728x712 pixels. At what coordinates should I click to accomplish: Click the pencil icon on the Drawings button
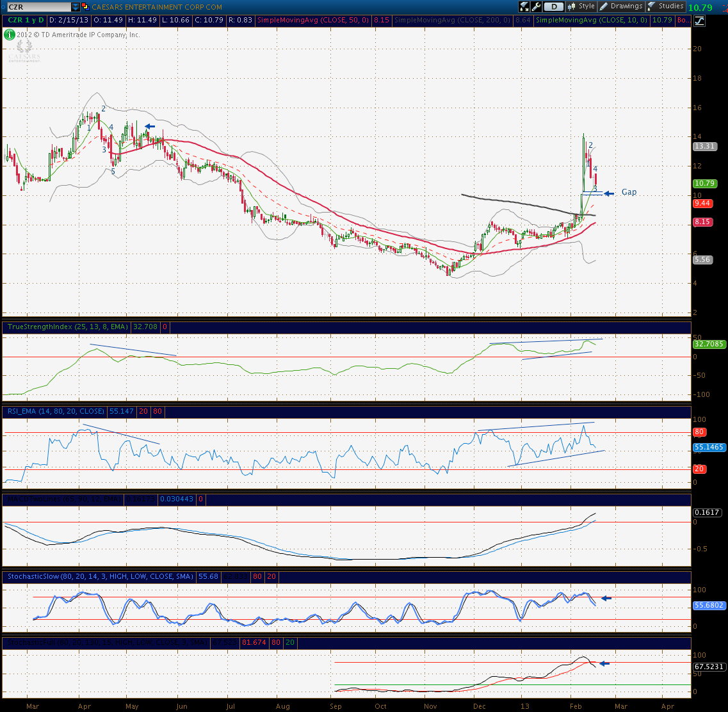604,6
